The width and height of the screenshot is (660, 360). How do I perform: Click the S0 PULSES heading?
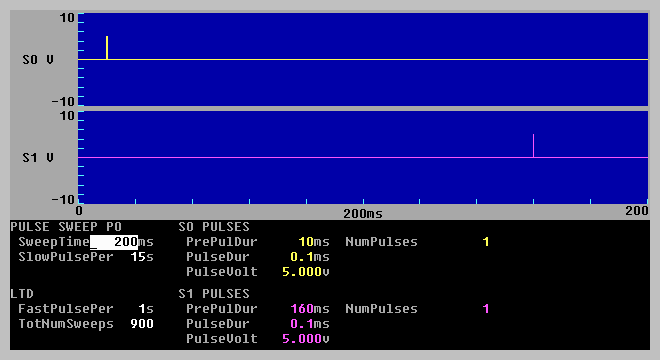[214, 227]
